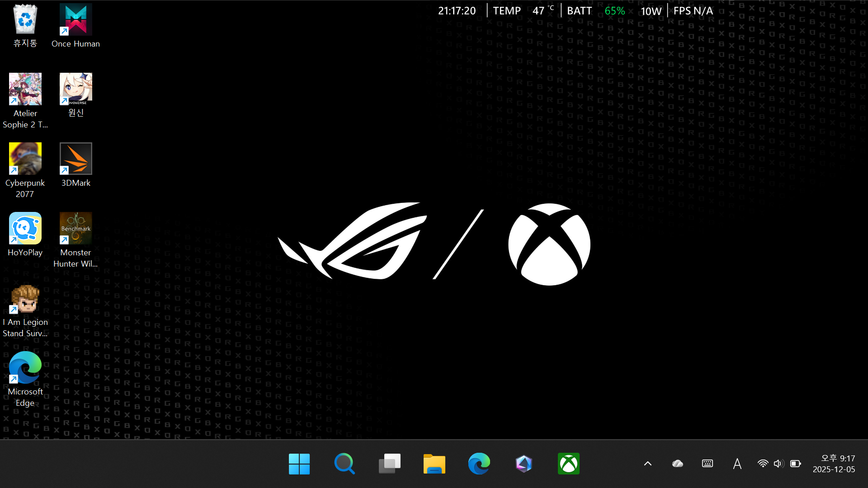The width and height of the screenshot is (868, 488).
Task: Open the Xbox app on taskbar
Action: tap(568, 464)
